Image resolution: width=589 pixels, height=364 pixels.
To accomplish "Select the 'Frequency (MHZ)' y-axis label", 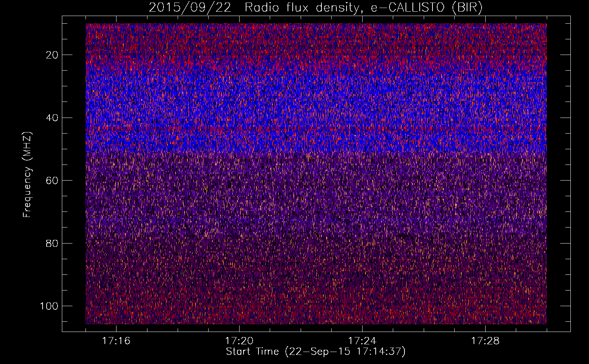I will (27, 175).
